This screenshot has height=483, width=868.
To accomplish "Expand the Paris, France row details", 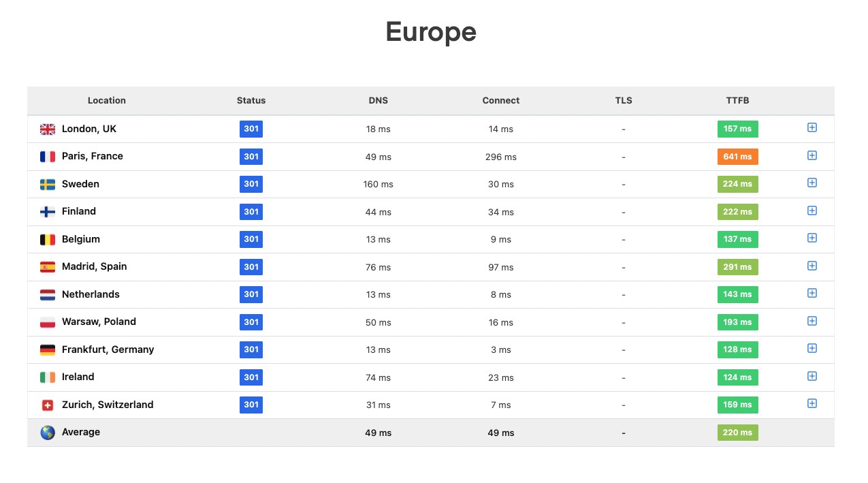I will pos(811,155).
